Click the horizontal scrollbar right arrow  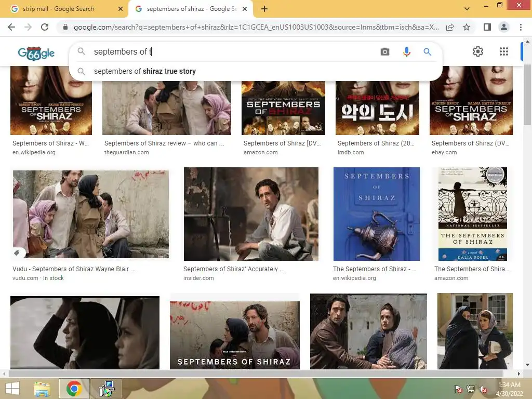pyautogui.click(x=518, y=374)
